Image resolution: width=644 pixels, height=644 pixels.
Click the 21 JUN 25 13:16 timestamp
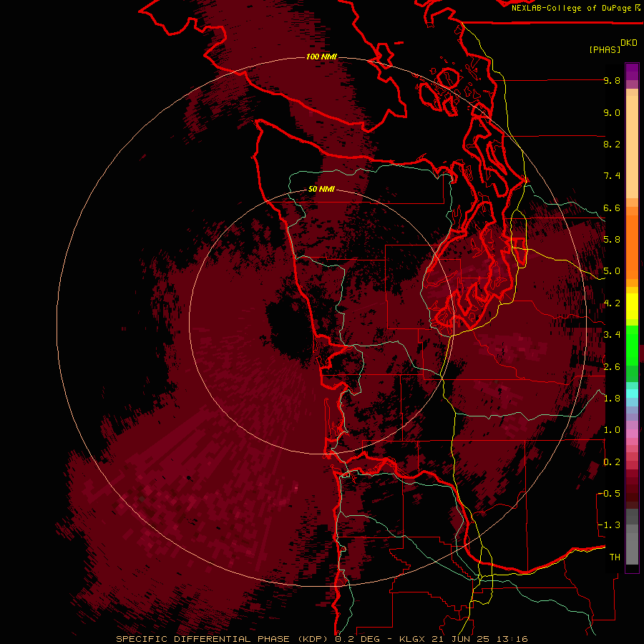(479, 639)
